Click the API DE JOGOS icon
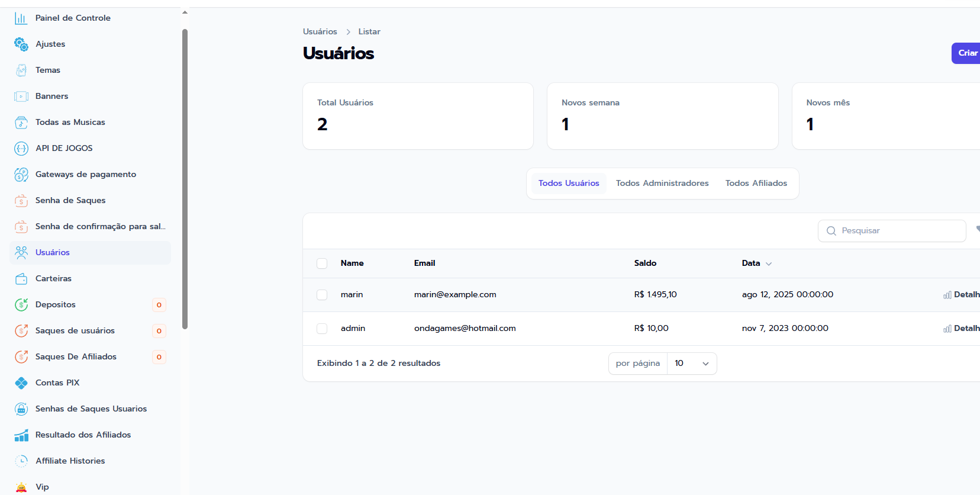This screenshot has height=495, width=980. tap(21, 149)
